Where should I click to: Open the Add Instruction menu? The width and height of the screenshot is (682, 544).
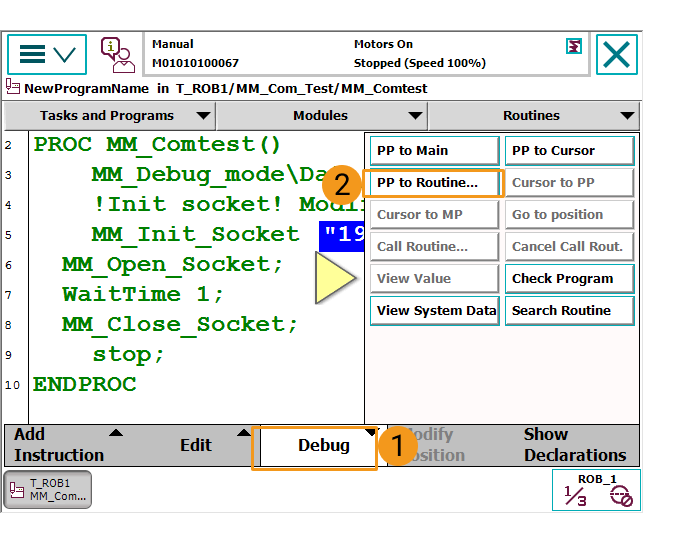pyautogui.click(x=62, y=445)
